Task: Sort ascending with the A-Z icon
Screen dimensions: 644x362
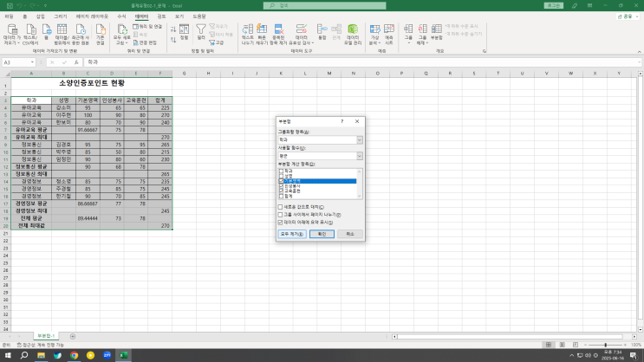Action: click(173, 29)
